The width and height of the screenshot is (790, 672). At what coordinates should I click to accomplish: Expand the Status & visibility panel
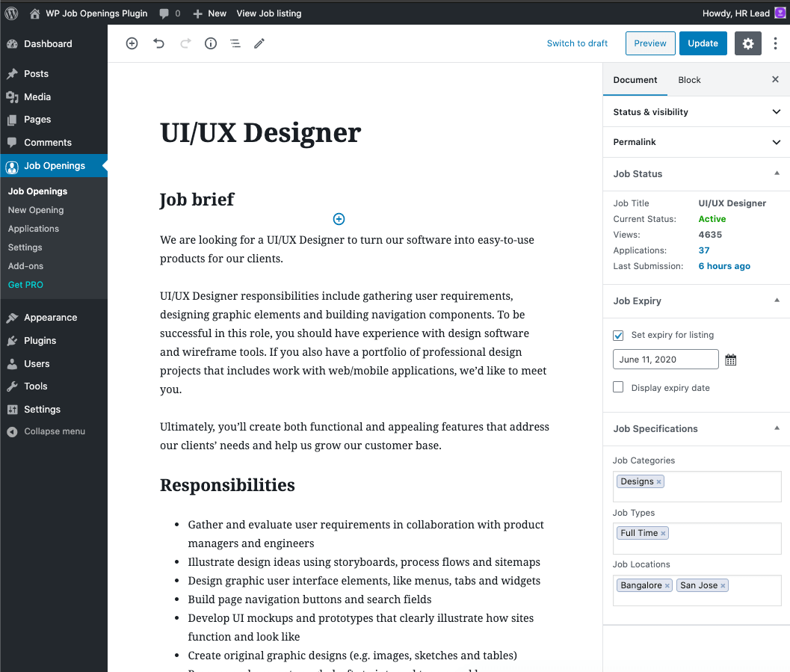pyautogui.click(x=697, y=112)
